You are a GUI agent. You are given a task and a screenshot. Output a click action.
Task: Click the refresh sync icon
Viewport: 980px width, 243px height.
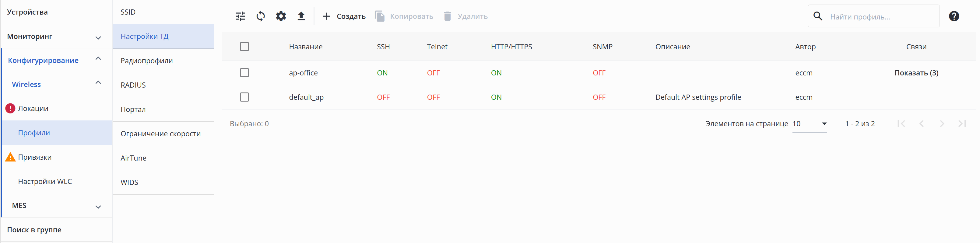(261, 16)
